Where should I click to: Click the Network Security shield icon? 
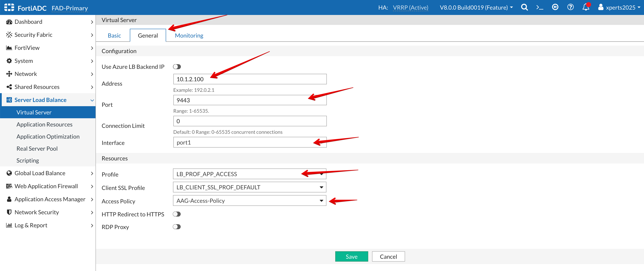9,212
